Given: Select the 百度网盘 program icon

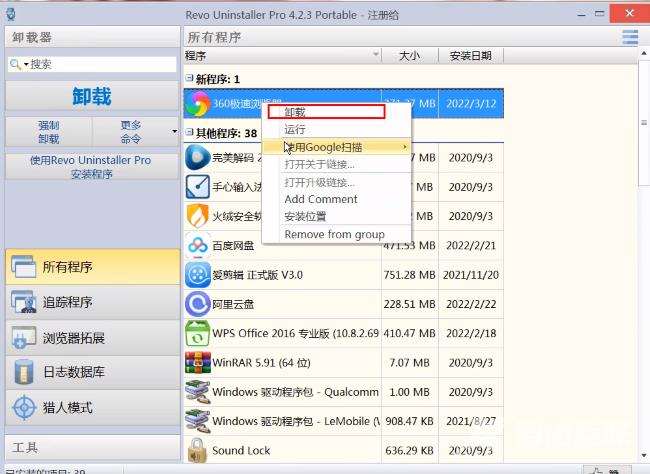Looking at the screenshot, I should pos(197,246).
